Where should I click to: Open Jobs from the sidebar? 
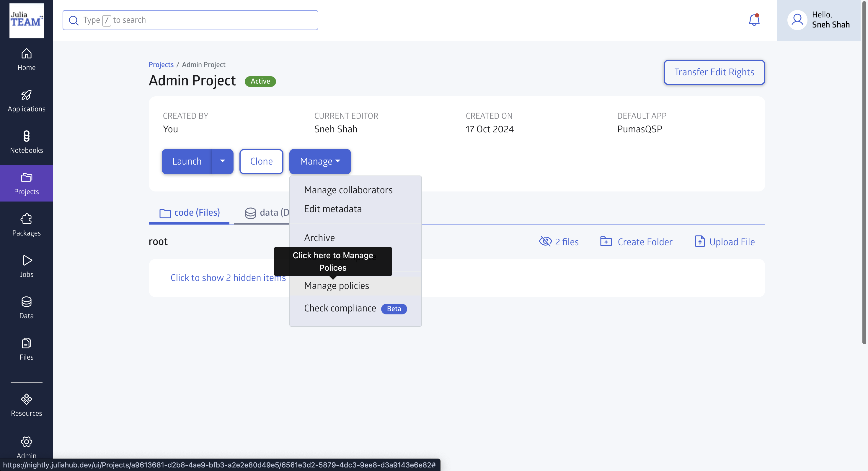point(26,266)
